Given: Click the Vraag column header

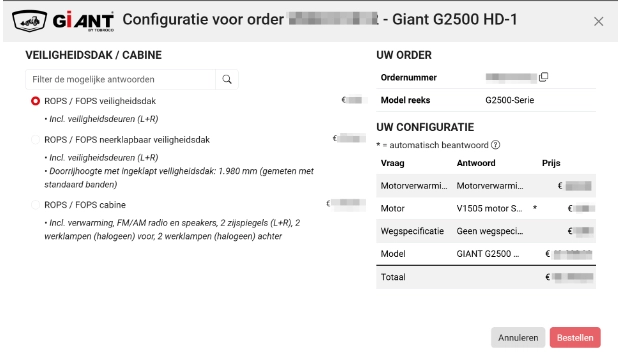Looking at the screenshot, I should tap(393, 163).
